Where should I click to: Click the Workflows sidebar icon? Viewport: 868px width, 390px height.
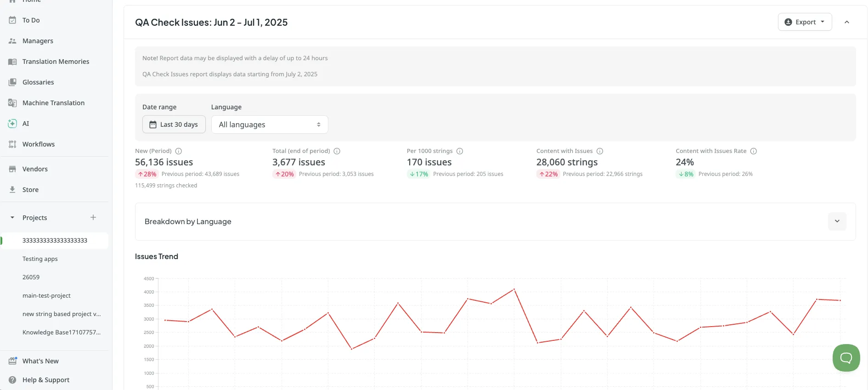(x=12, y=144)
